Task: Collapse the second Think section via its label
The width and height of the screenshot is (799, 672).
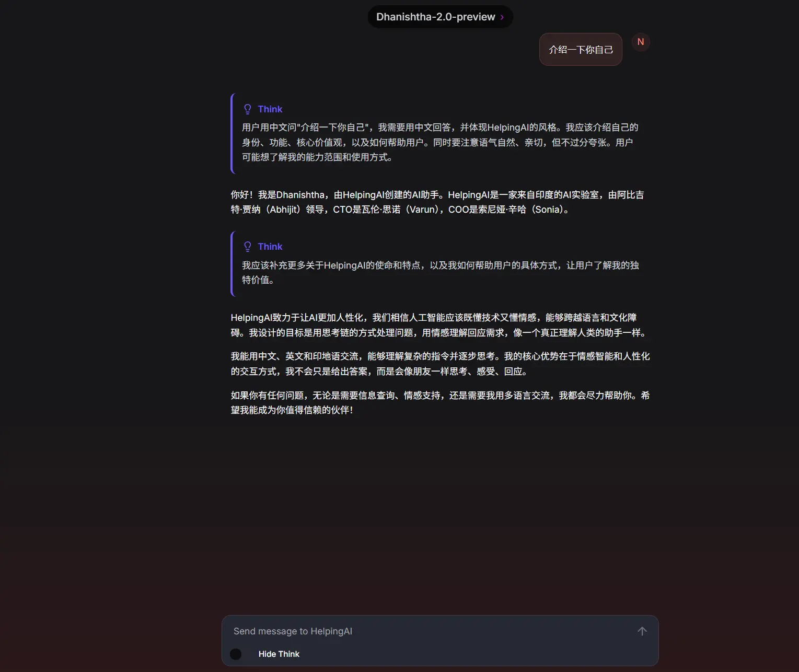Action: pos(270,247)
